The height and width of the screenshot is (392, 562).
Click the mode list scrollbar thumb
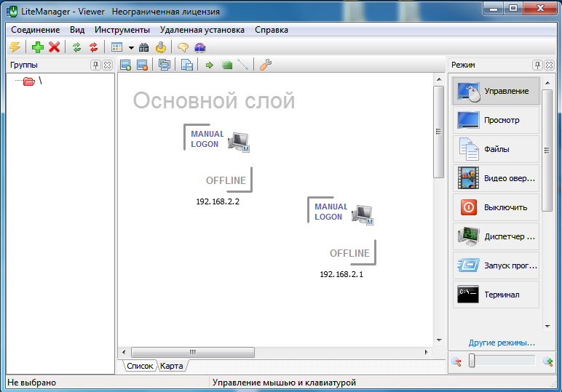[547, 151]
